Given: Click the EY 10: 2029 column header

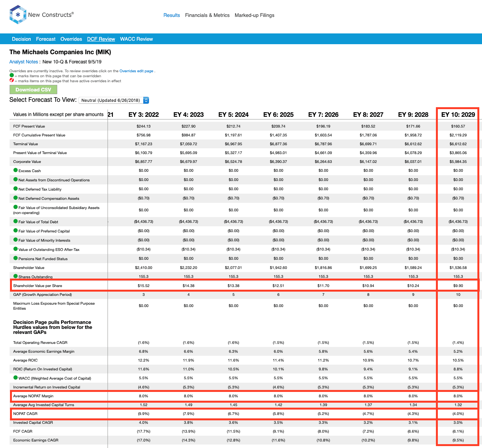Looking at the screenshot, I should coord(458,114).
